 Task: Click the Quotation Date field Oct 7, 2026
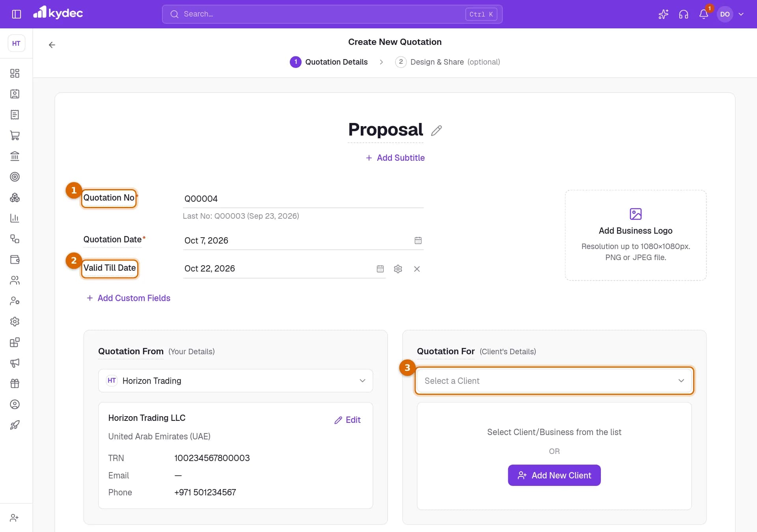(303, 240)
